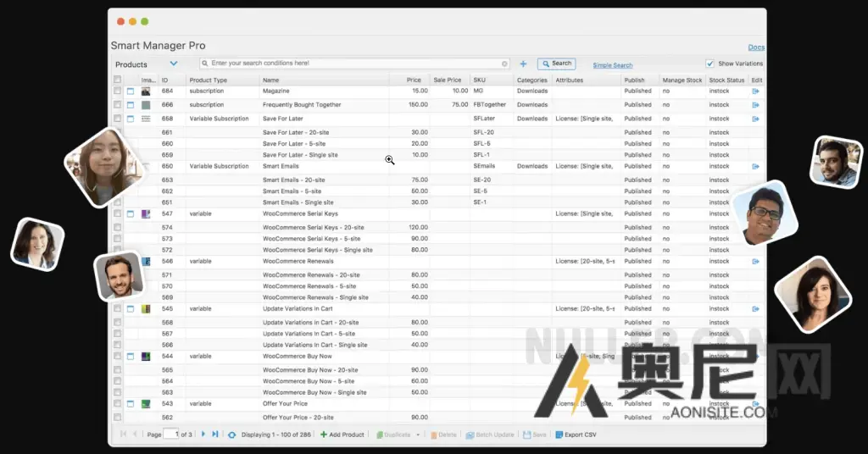868x454 pixels.
Task: Sort by the SKU column header
Action: 492,80
